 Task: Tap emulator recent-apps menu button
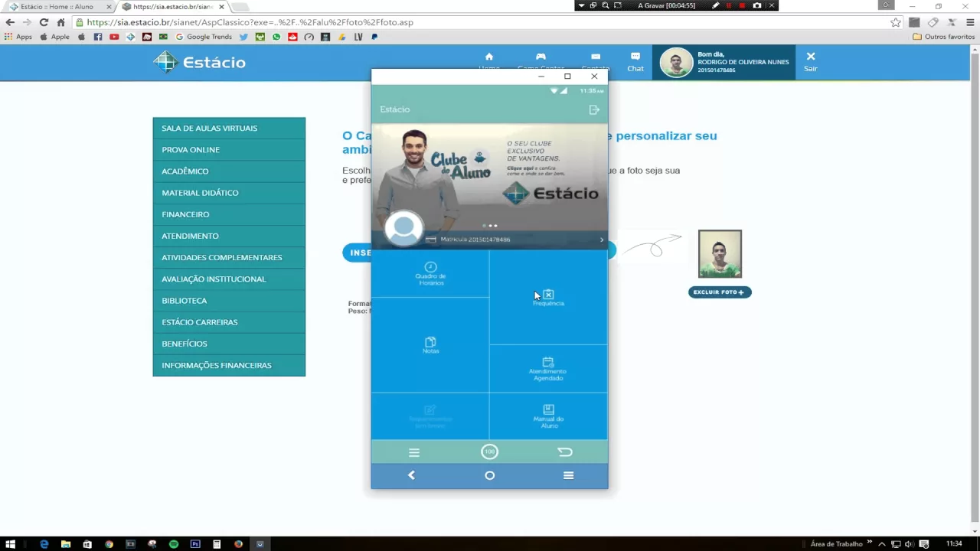[568, 475]
